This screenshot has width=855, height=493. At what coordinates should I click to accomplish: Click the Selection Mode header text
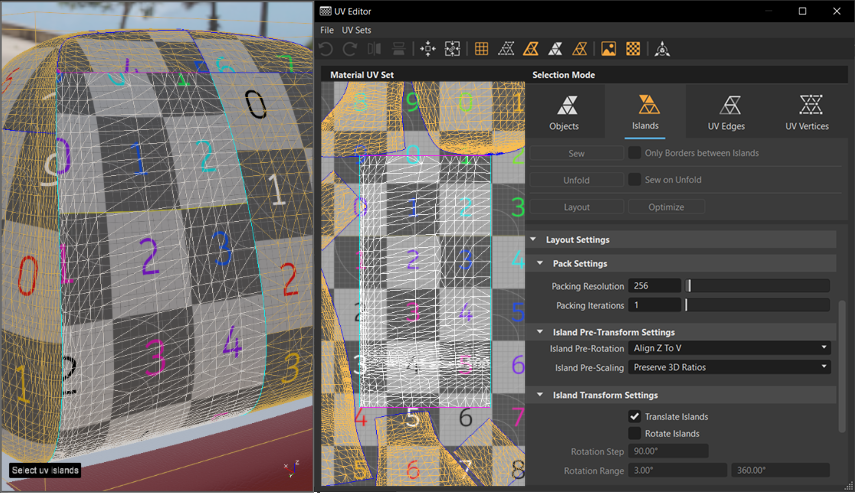pos(563,75)
